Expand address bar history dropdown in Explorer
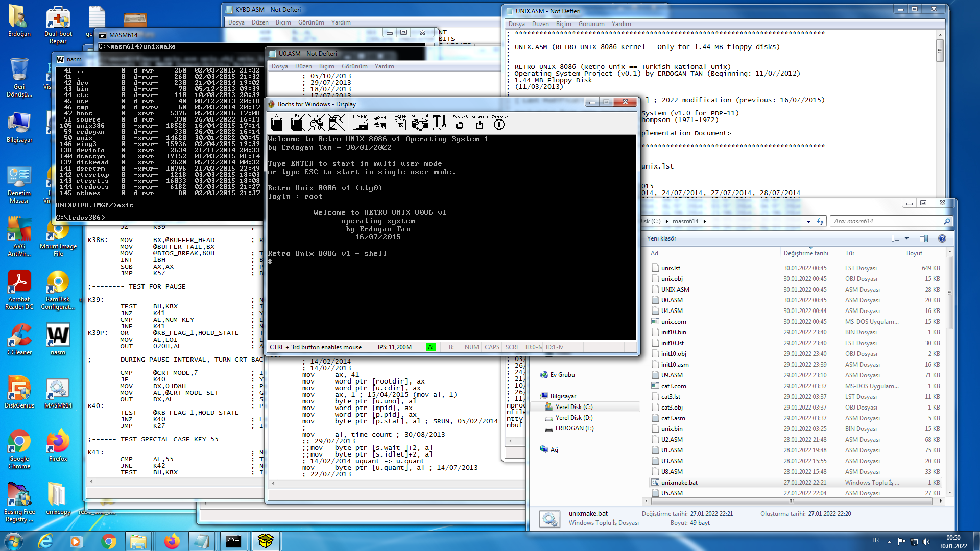980x551 pixels. 808,222
